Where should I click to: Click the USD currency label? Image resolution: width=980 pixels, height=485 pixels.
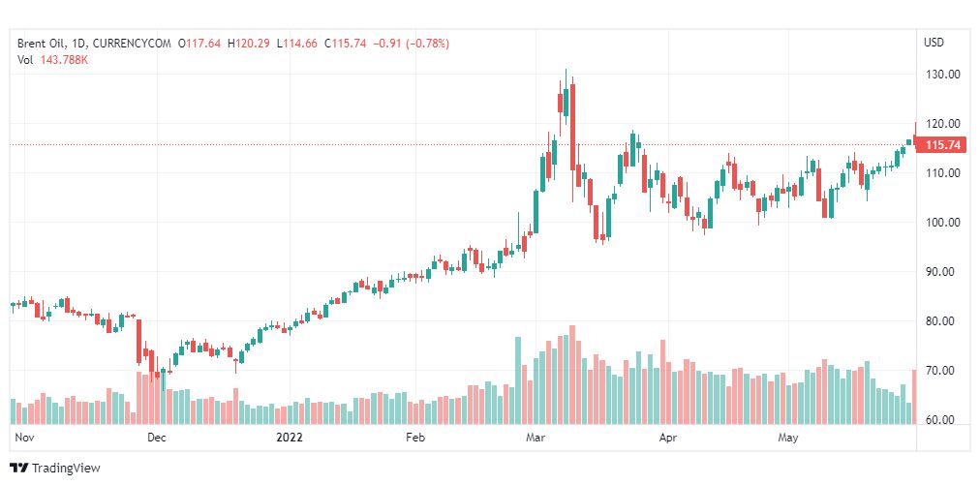click(934, 43)
